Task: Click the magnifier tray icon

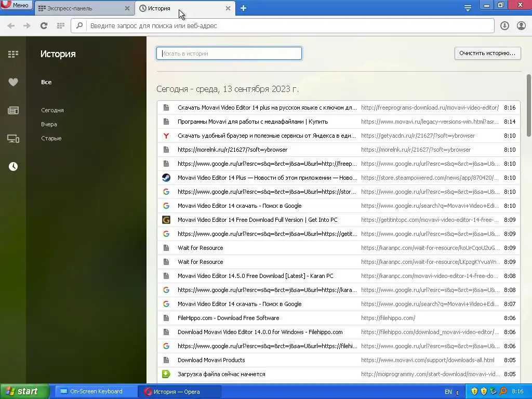Action: click(503, 392)
